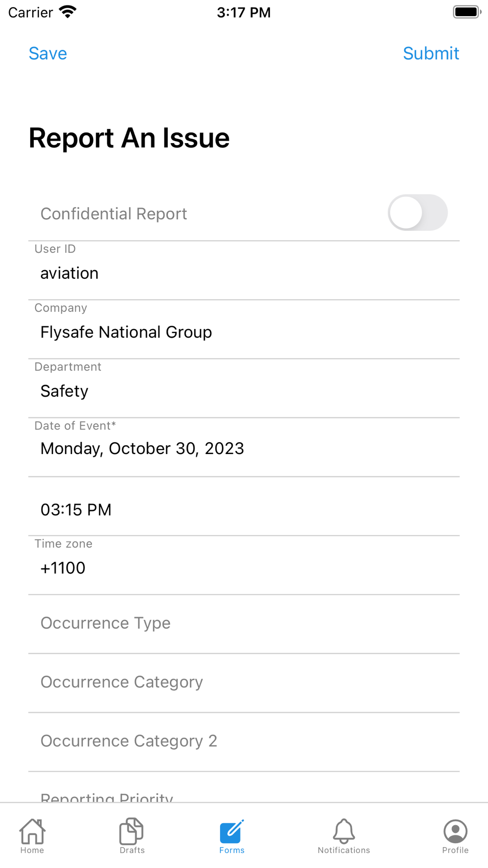Select the Forms pencil icon
The width and height of the screenshot is (488, 868).
point(232,832)
